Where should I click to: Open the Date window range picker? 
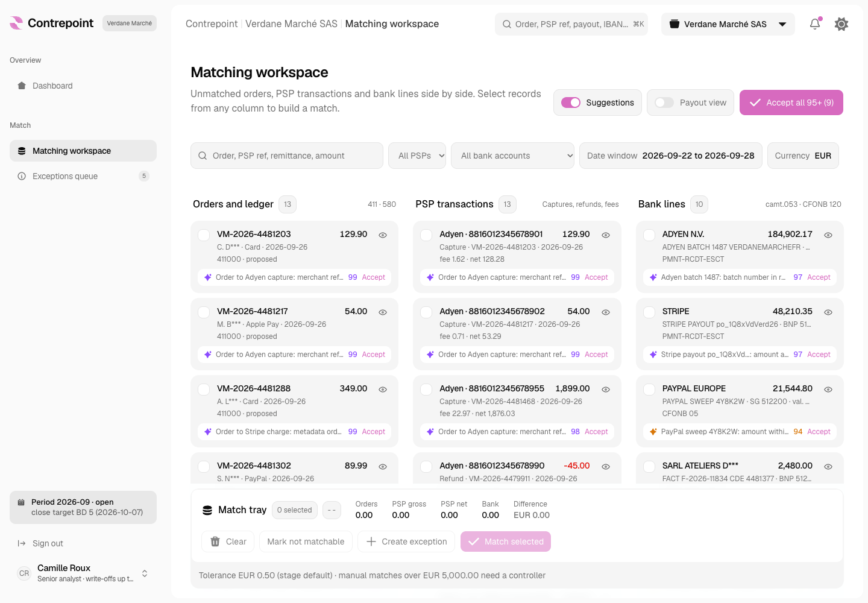click(x=671, y=156)
